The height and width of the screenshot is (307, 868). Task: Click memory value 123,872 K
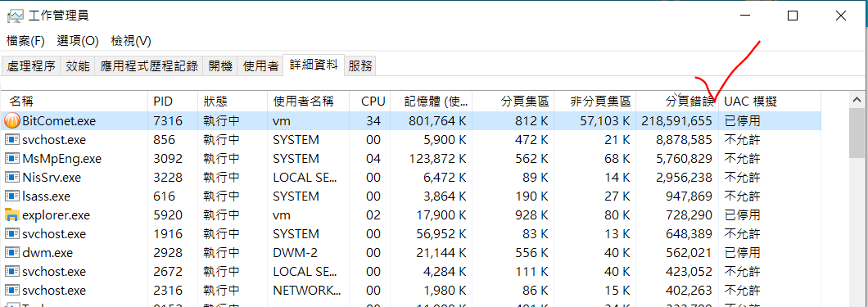point(438,158)
